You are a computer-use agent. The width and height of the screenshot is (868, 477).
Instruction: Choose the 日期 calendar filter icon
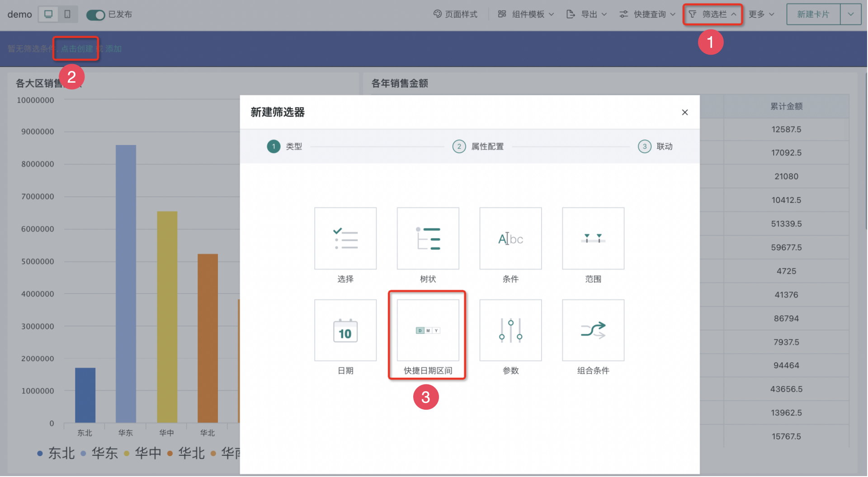[x=345, y=330]
